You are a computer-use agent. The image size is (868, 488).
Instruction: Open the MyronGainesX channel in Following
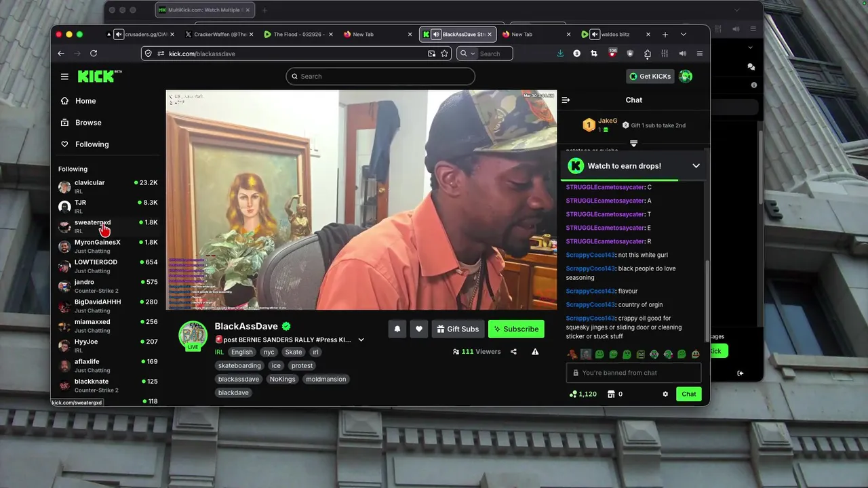[108, 246]
